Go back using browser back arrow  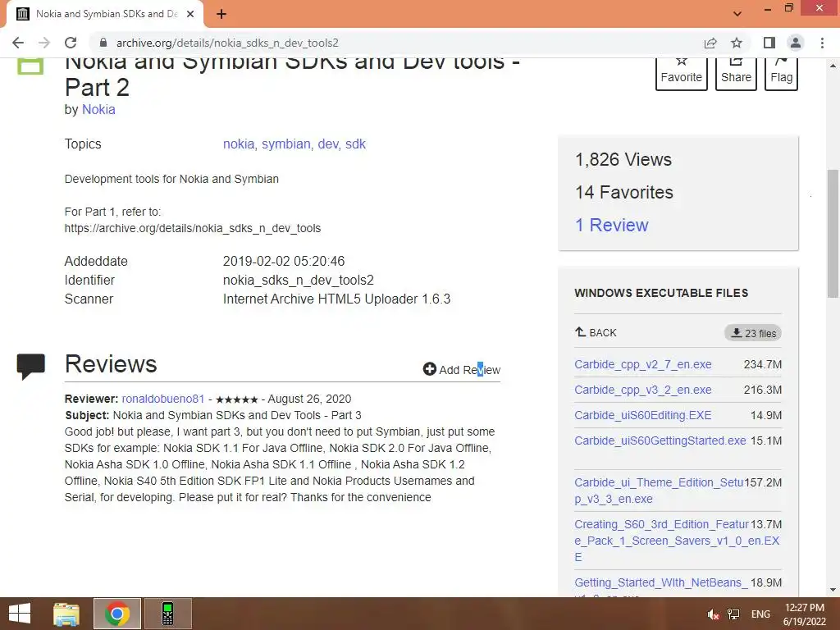point(18,43)
